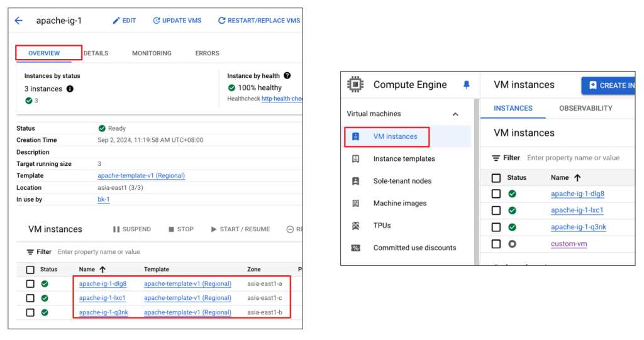Click RESTART/REPLACE VMS button

[259, 21]
